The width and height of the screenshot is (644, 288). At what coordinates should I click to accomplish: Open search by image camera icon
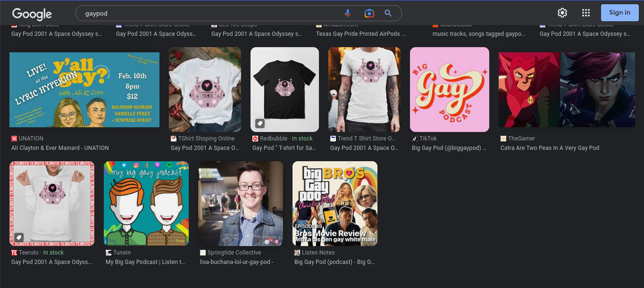pos(369,13)
